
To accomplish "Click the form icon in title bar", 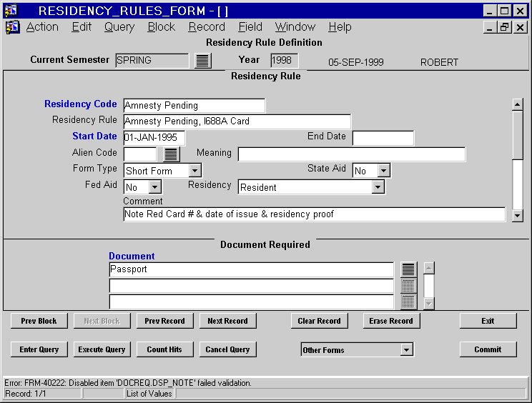I will [x=11, y=11].
